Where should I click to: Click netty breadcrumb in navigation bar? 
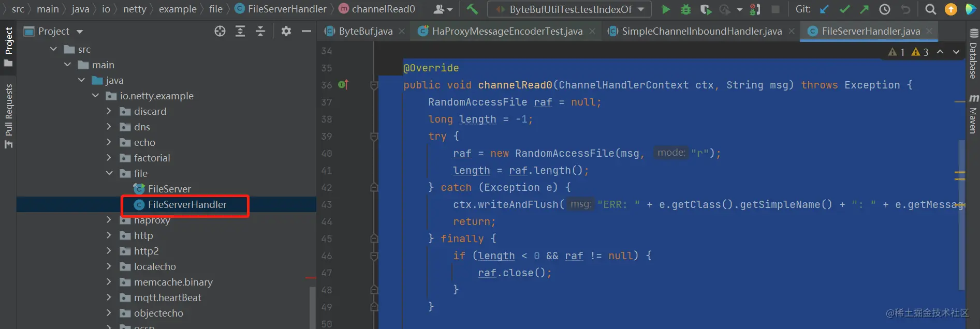(x=135, y=9)
